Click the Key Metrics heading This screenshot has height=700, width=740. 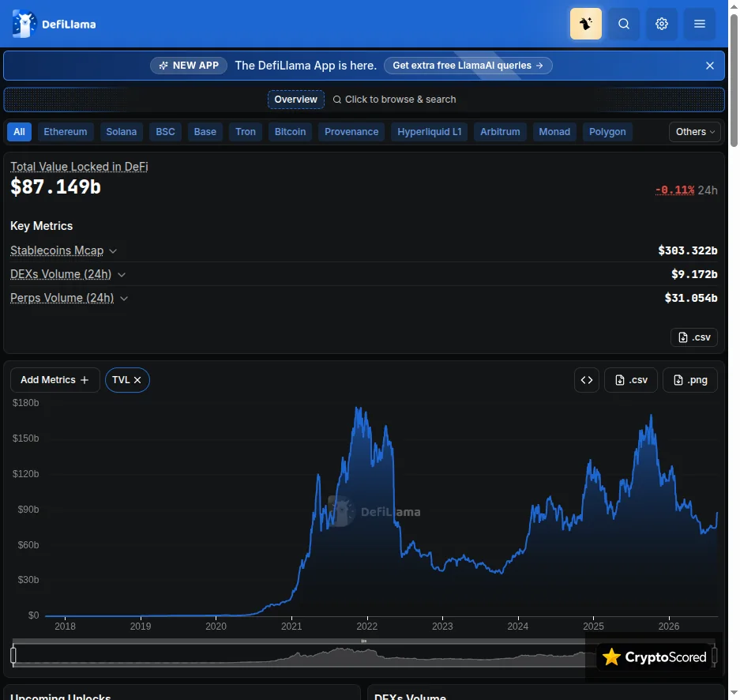click(42, 226)
